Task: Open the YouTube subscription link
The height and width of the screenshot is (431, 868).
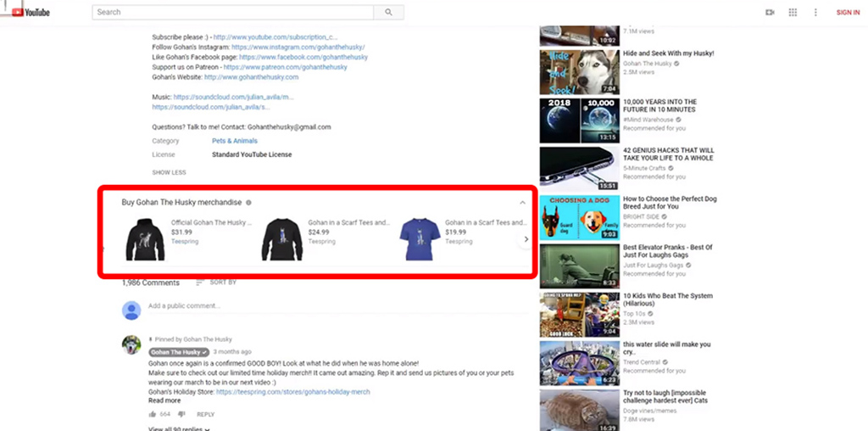Action: tap(275, 37)
